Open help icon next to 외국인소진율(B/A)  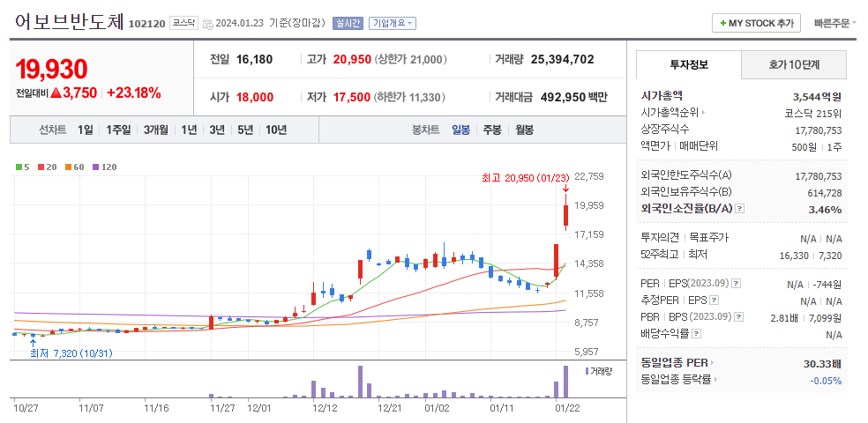point(739,209)
